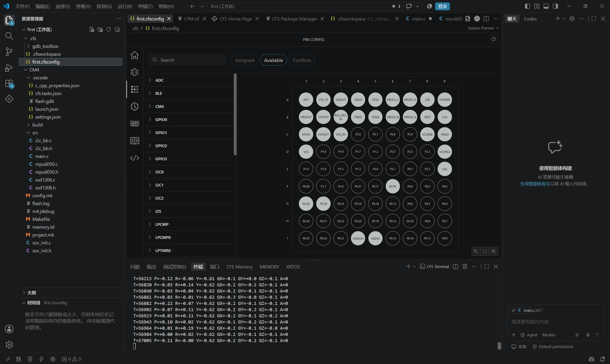Expand the I2C0 peripheral group
This screenshot has height=364, width=610.
click(188, 172)
